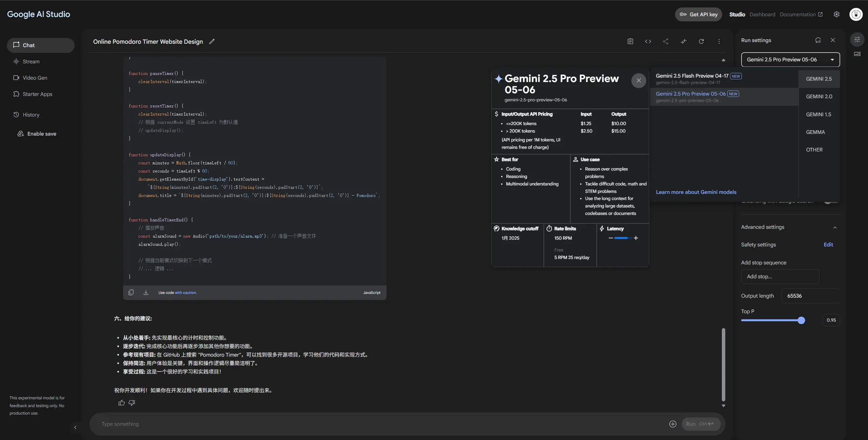Collapse the left sidebar arrow
Image resolution: width=868 pixels, height=440 pixels.
pyautogui.click(x=75, y=427)
